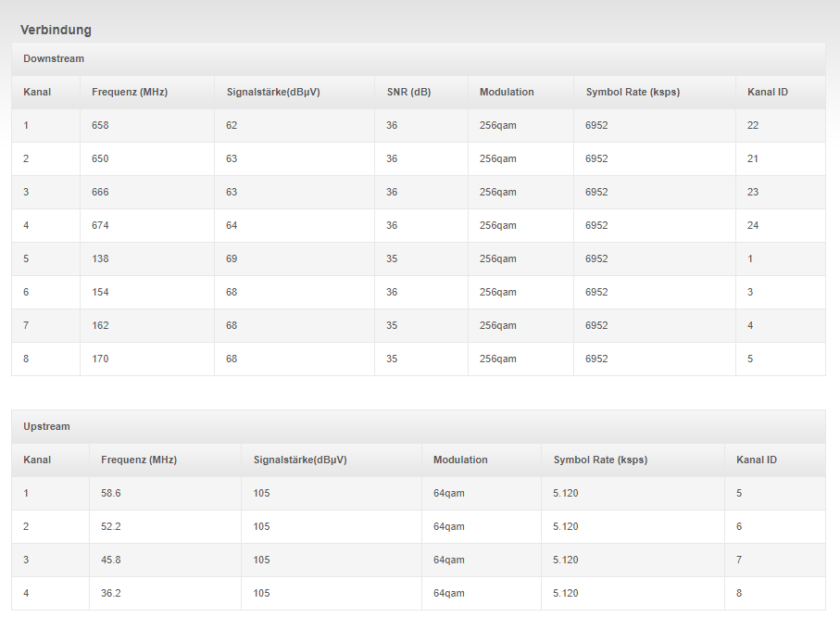Select upstream frequency 52.2

[111, 526]
